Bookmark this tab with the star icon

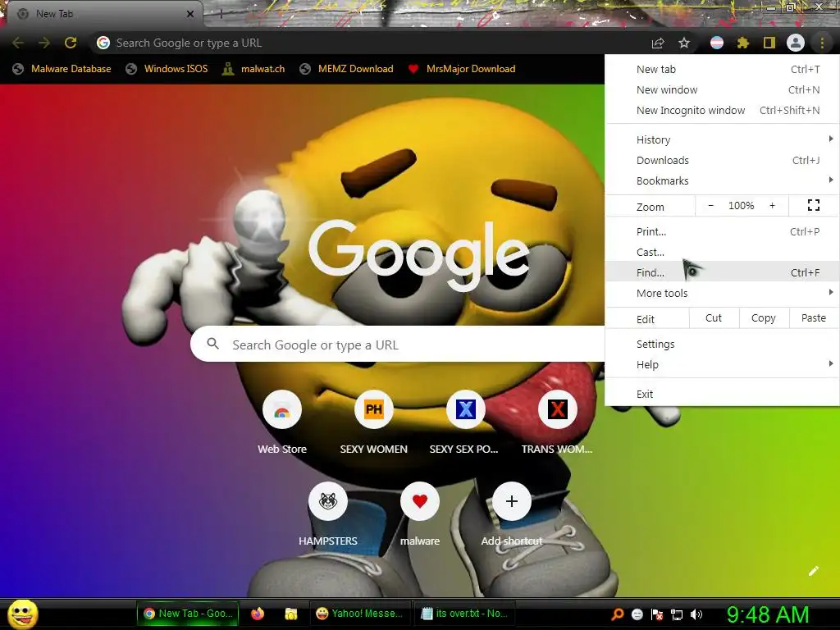click(684, 43)
